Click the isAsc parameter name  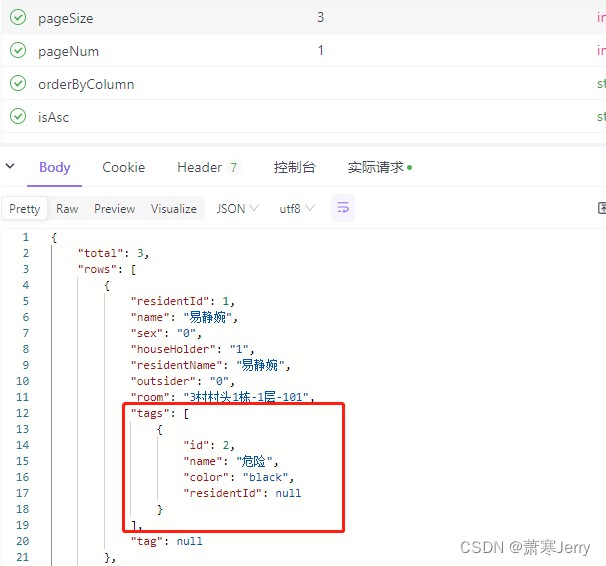coord(53,117)
